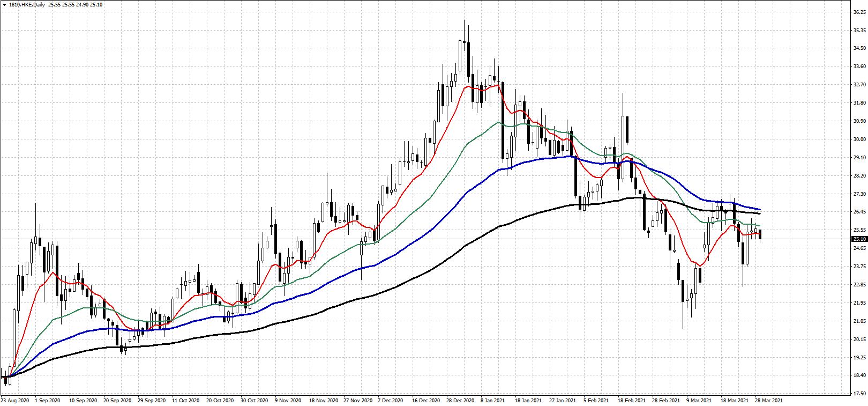This screenshot has width=868, height=406.
Task: Select the 9 Nov 2020 date marker
Action: click(x=288, y=401)
